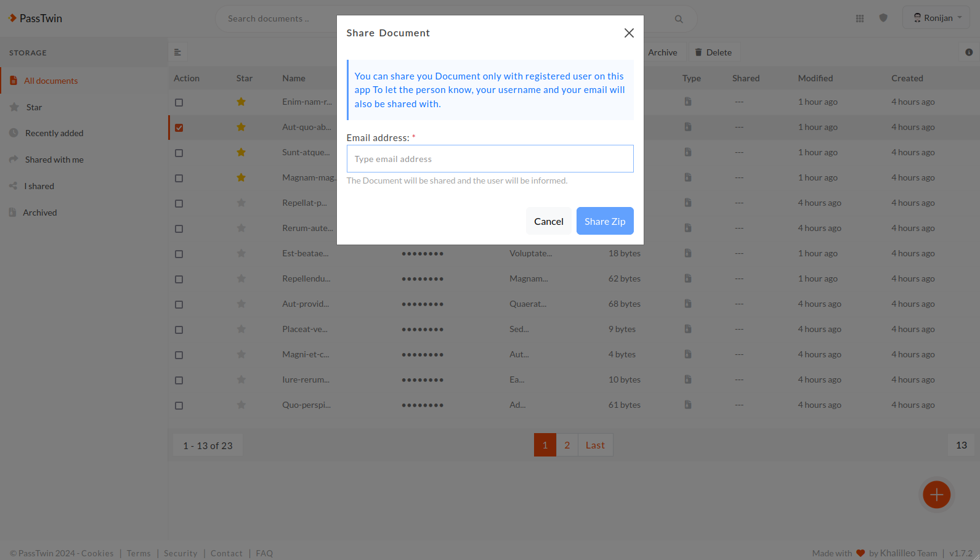Image resolution: width=980 pixels, height=560 pixels.
Task: Close the Share Document dialog
Action: [x=628, y=33]
